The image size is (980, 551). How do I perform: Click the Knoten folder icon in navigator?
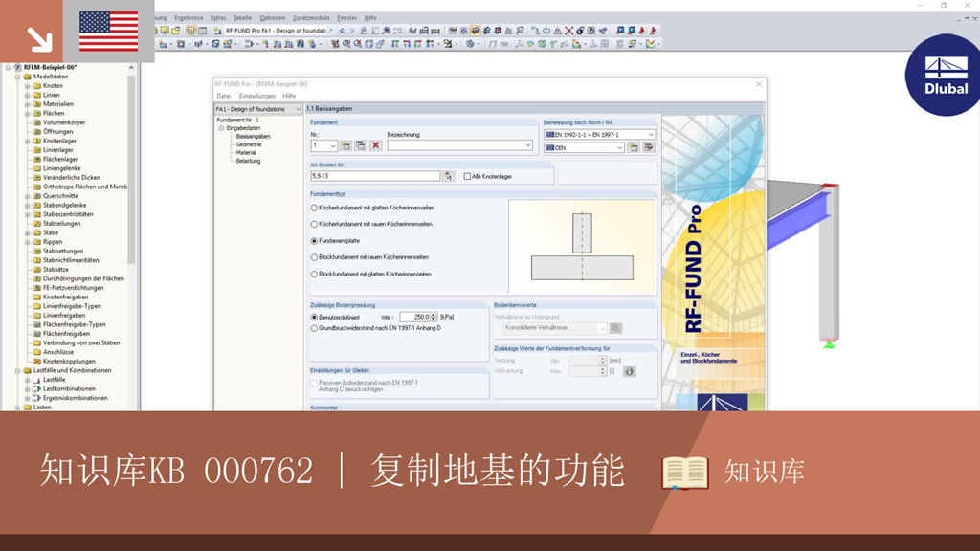pyautogui.click(x=37, y=85)
